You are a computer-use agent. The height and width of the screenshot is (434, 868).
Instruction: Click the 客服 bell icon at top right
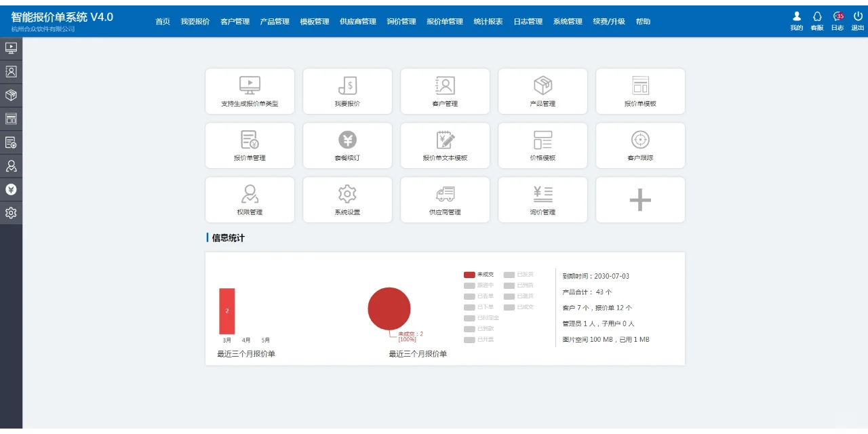pyautogui.click(x=817, y=16)
